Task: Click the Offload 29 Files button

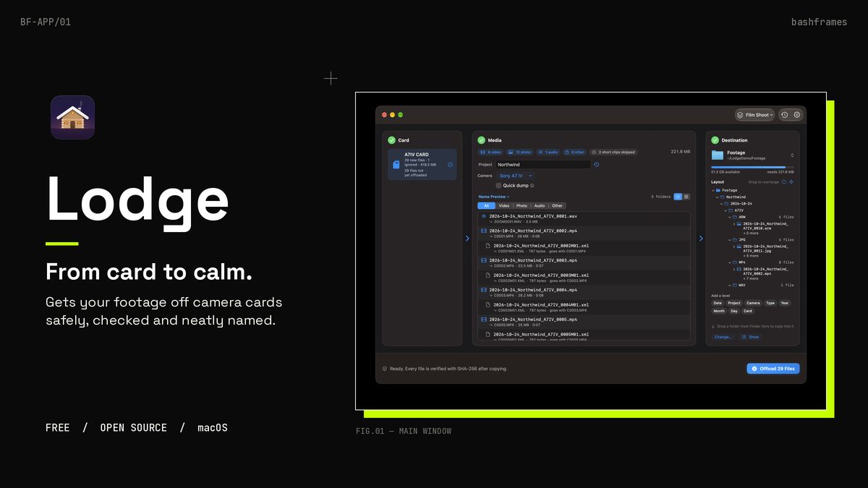Action: pyautogui.click(x=773, y=369)
